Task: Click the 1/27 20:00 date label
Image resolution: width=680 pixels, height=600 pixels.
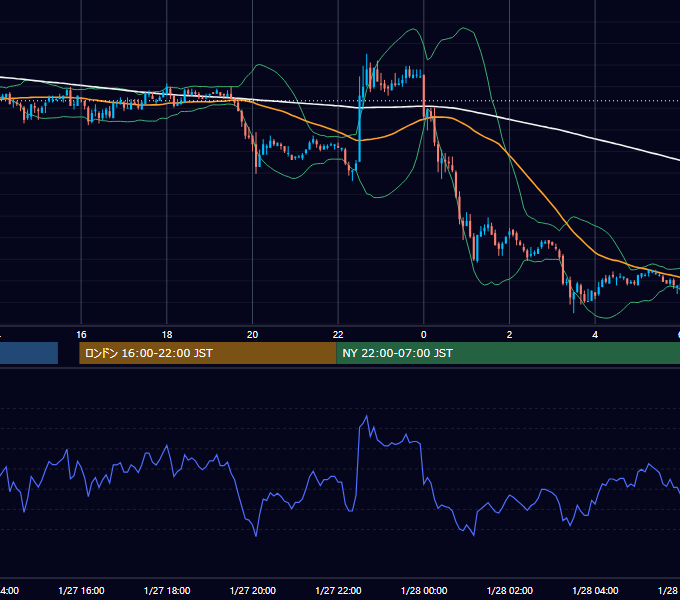Action: 252,590
